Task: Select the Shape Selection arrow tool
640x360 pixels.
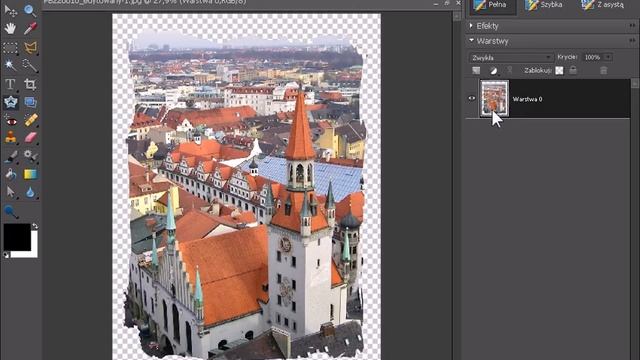Action: [x=11, y=193]
